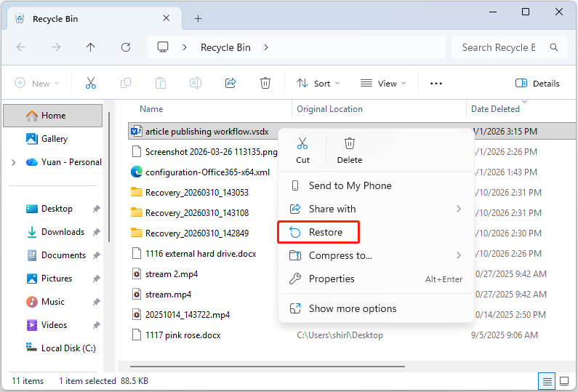Switch to large thumbnails view icon in status bar
This screenshot has height=392, width=578.
tap(564, 381)
